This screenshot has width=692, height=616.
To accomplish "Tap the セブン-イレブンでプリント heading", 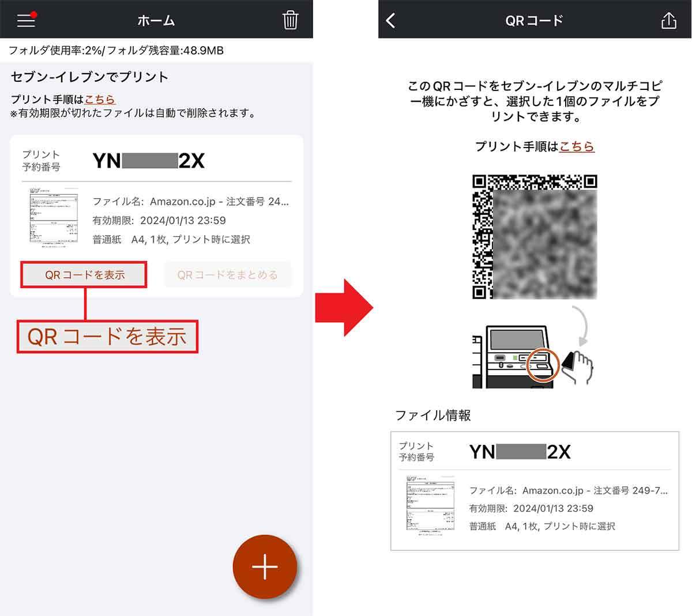I will (x=89, y=77).
